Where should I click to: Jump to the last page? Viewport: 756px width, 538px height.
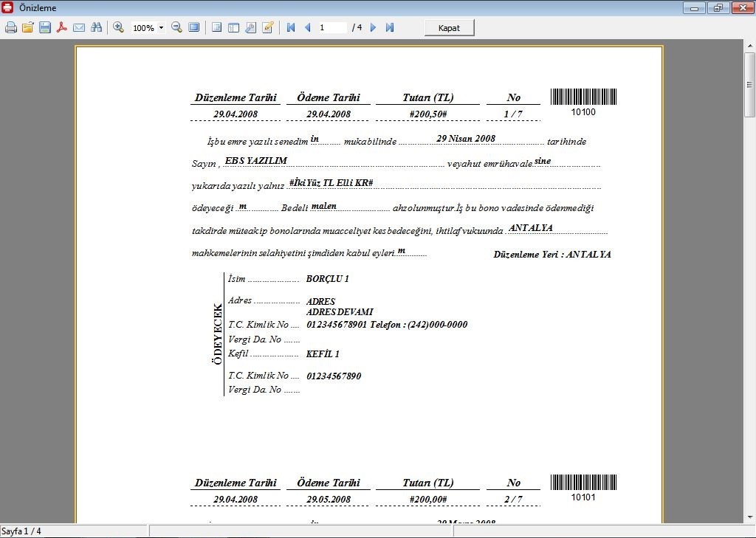(x=390, y=27)
